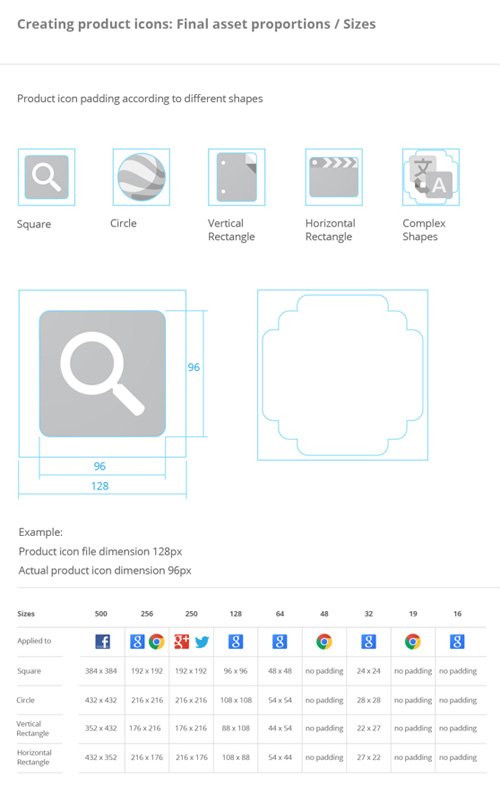Select the Chrome icon in size 19 column
This screenshot has height=785, width=500.
tap(413, 641)
